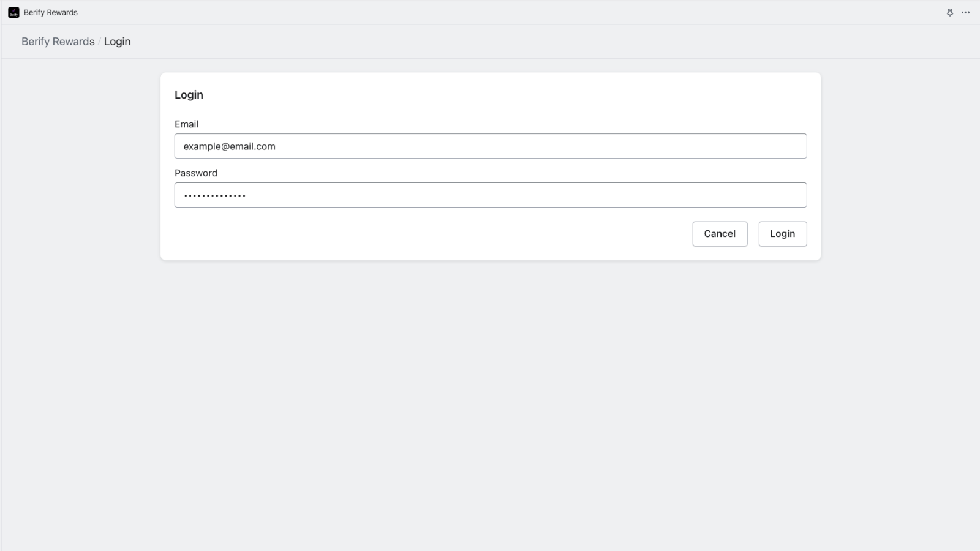Click the Password field label

(196, 173)
